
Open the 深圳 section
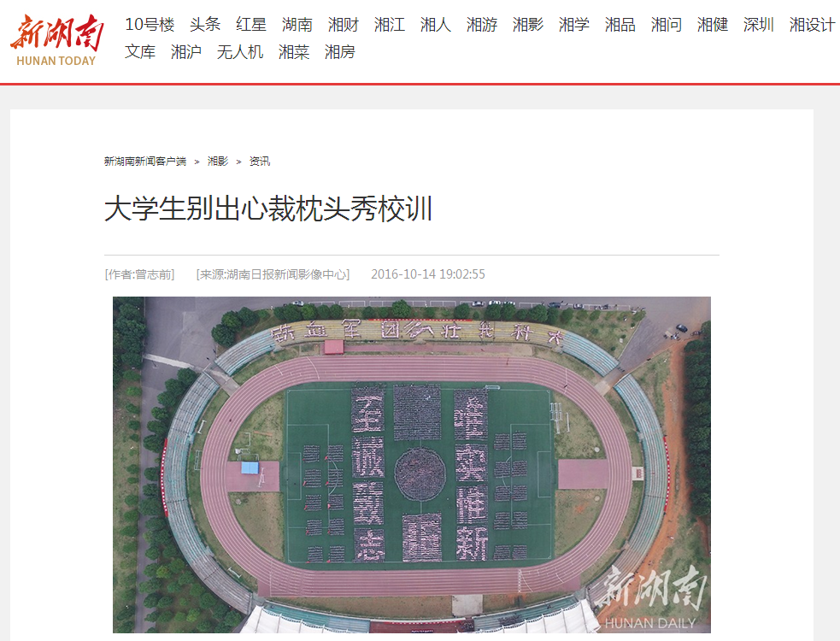click(x=759, y=25)
